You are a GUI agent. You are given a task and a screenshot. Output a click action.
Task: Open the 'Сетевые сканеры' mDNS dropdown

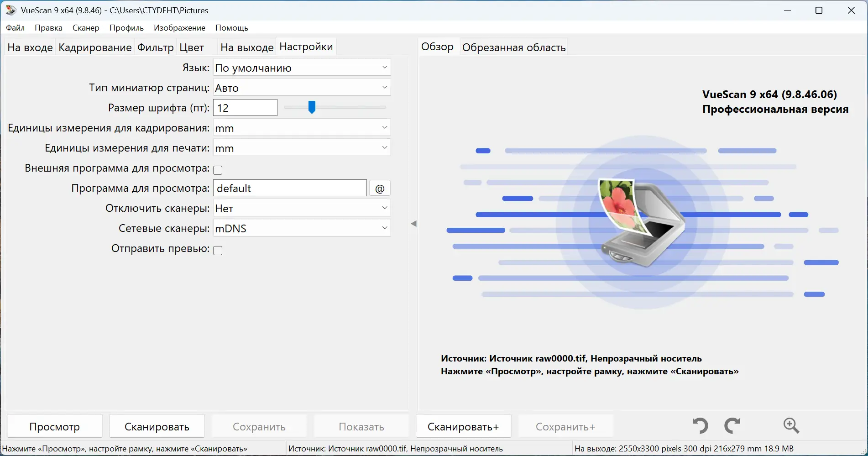coord(302,228)
